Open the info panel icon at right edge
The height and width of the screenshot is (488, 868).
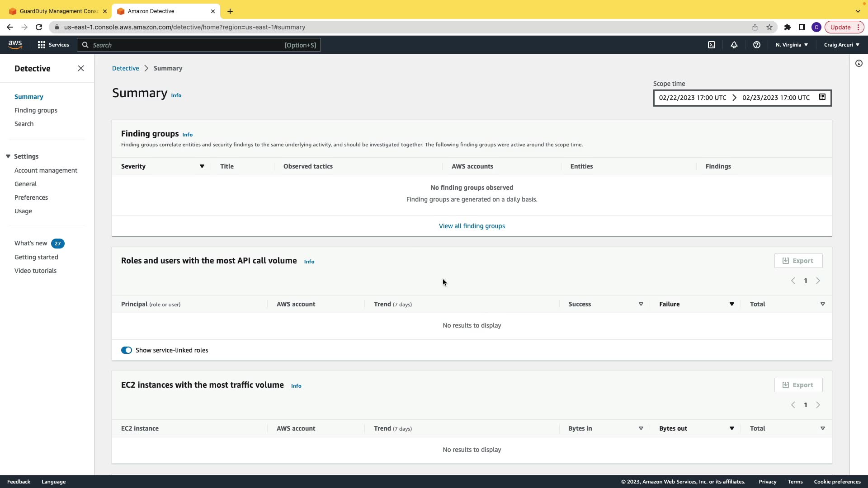(859, 63)
